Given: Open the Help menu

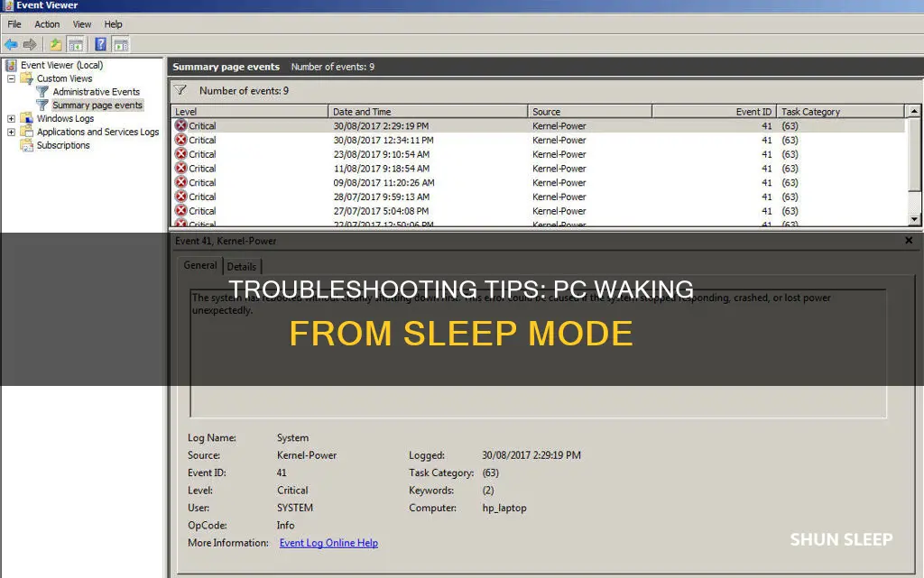Looking at the screenshot, I should pos(113,24).
